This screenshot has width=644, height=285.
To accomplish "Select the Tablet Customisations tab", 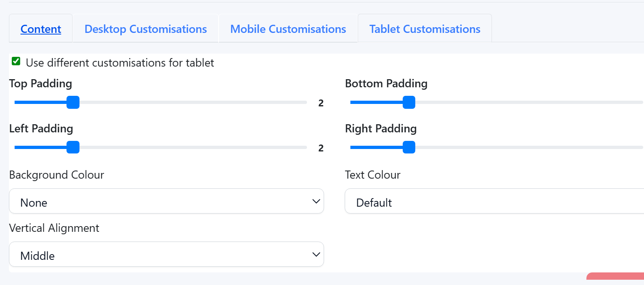I will point(425,29).
